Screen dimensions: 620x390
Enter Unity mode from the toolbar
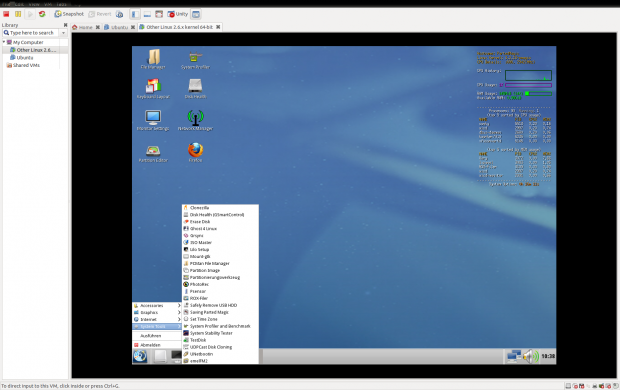178,14
